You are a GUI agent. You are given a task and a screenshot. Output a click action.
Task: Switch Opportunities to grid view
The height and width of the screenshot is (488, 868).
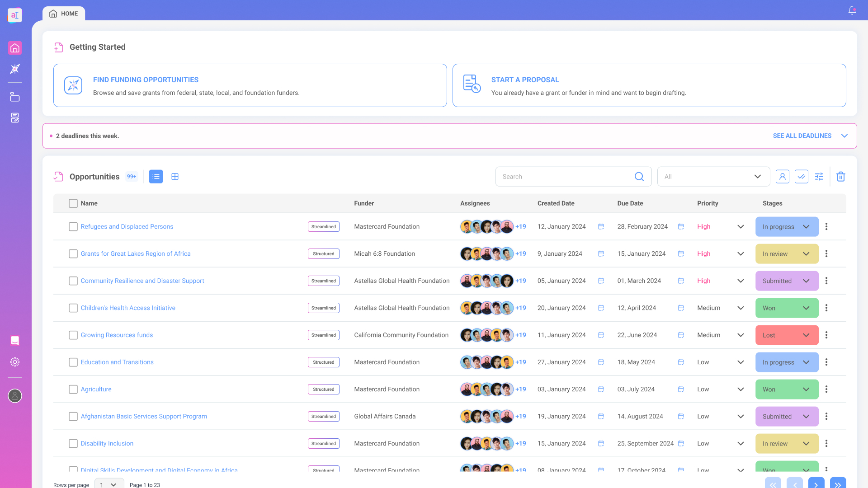click(175, 177)
